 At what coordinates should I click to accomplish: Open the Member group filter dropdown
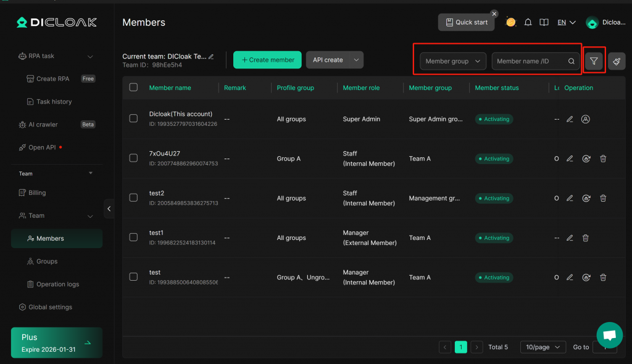coord(452,61)
